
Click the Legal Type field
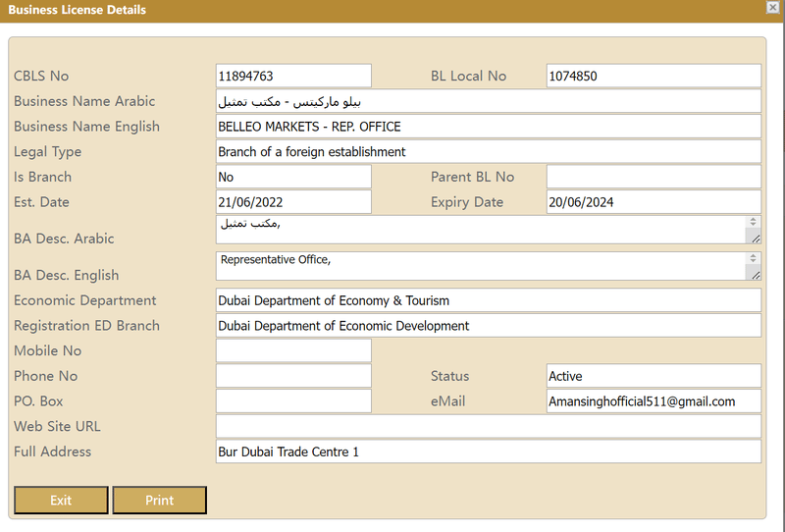[489, 152]
